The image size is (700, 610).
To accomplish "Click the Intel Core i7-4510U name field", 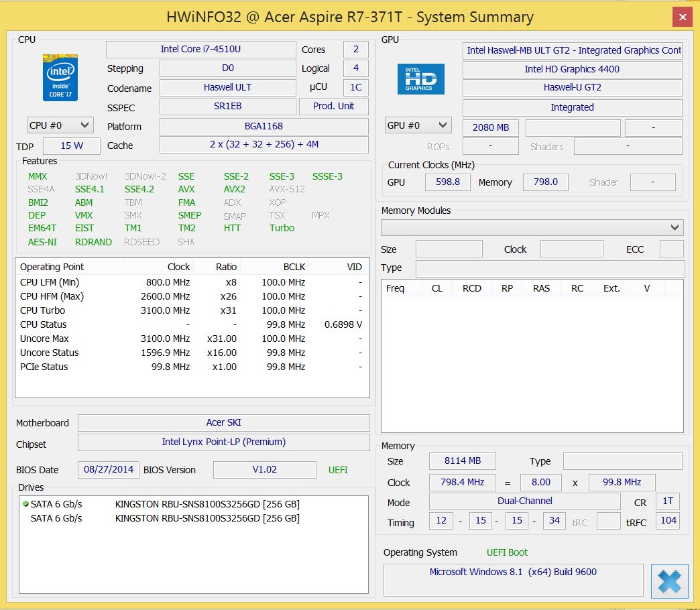I will [200, 50].
